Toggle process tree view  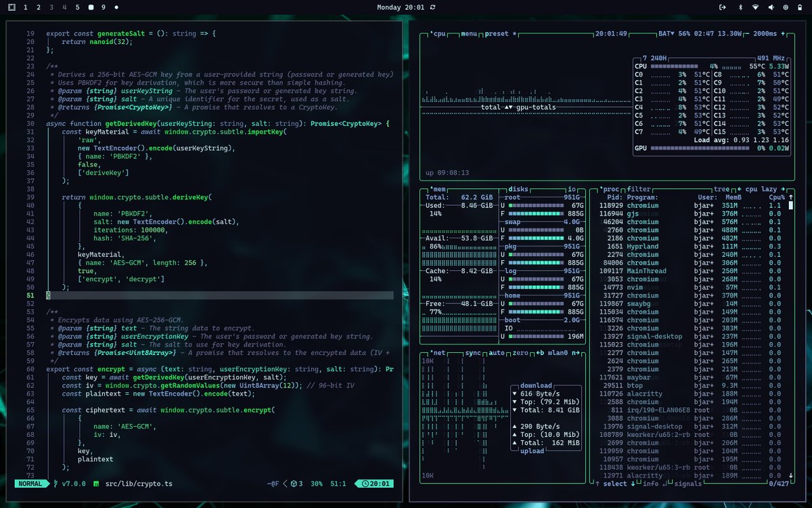point(721,189)
